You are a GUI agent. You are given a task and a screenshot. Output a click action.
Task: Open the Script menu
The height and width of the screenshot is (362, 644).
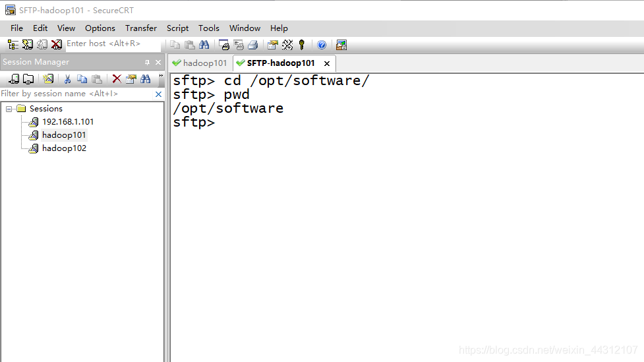click(x=177, y=28)
